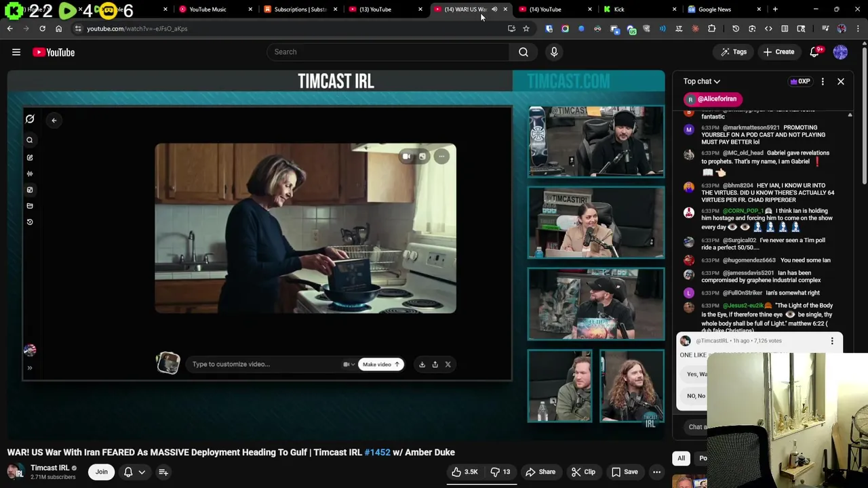The height and width of the screenshot is (488, 868).
Task: Open notification options chevron beside the bell
Action: click(142, 472)
